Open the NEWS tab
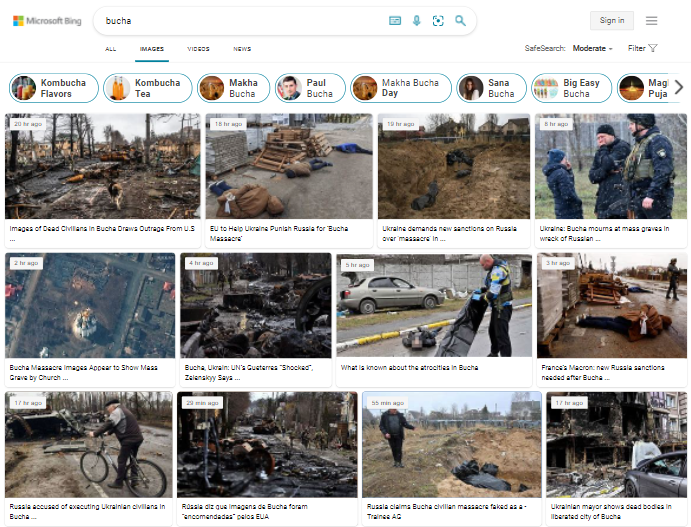Image resolution: width=691 pixels, height=527 pixels. point(242,48)
